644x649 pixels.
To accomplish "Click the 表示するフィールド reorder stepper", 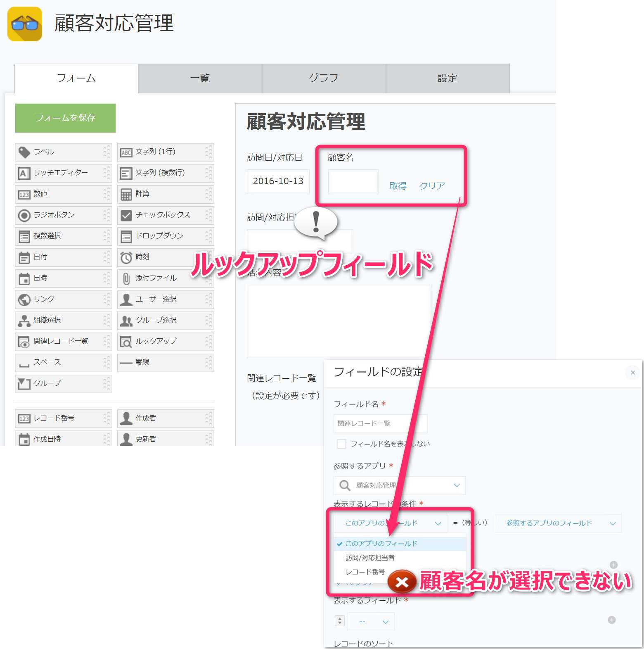I will click(340, 620).
